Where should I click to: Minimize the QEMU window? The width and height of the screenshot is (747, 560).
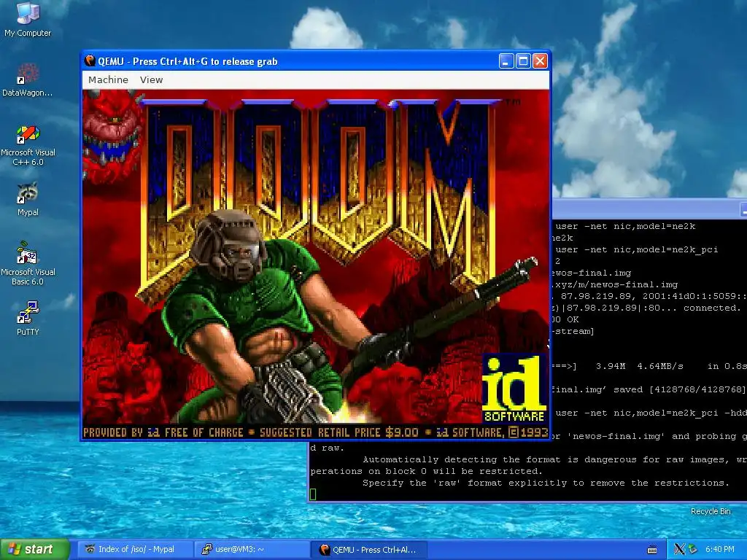506,61
